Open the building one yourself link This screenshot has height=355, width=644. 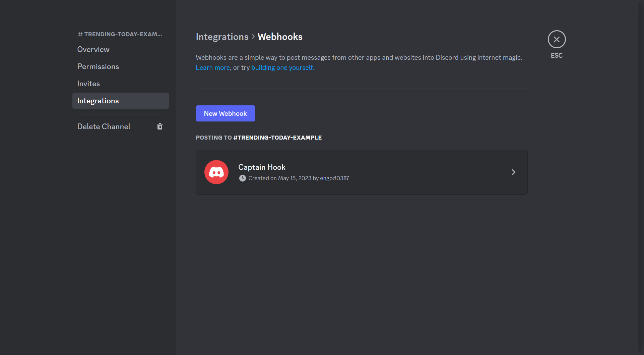point(282,67)
